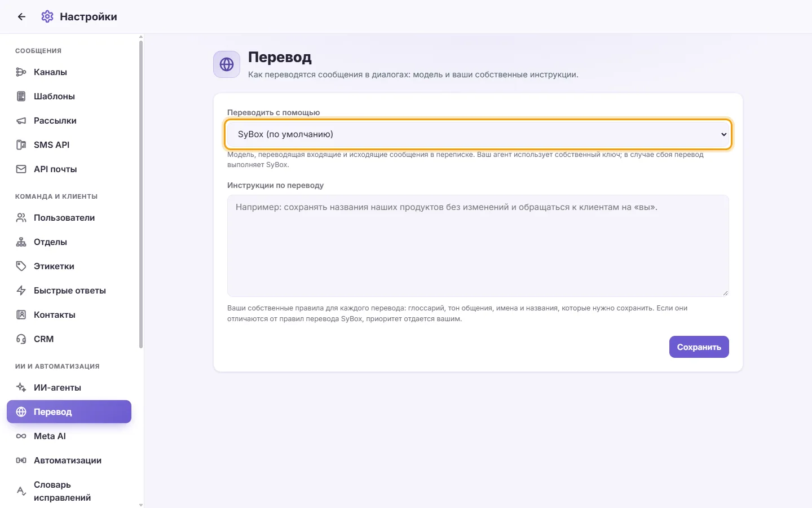Image resolution: width=812 pixels, height=508 pixels.
Task: Open the CRM section
Action: 69,339
